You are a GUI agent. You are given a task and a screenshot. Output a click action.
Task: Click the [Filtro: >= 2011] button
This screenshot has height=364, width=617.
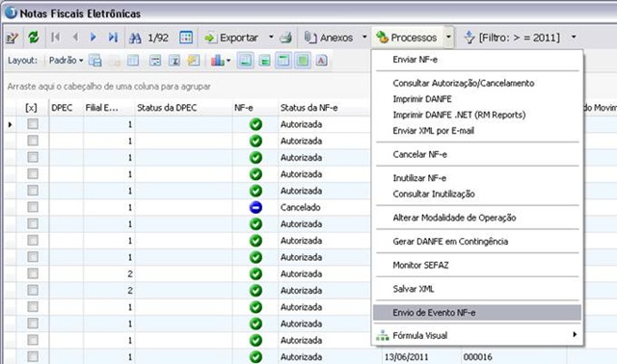[513, 38]
